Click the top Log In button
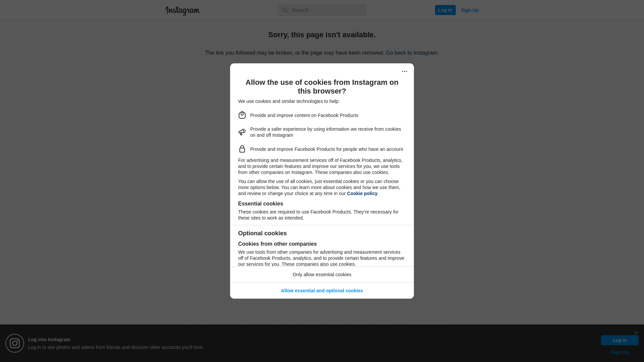This screenshot has height=362, width=644. point(445,10)
